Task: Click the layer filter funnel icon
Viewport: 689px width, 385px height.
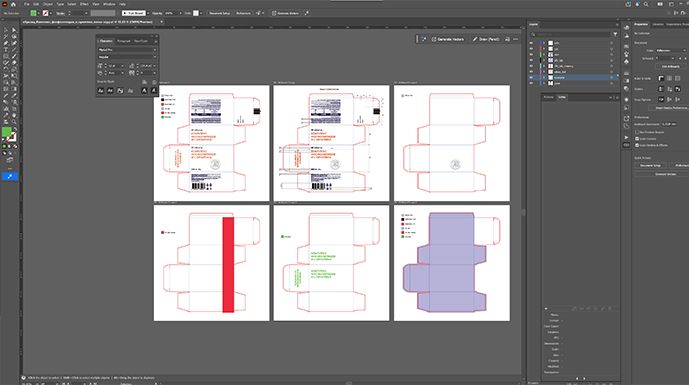Action: [615, 34]
